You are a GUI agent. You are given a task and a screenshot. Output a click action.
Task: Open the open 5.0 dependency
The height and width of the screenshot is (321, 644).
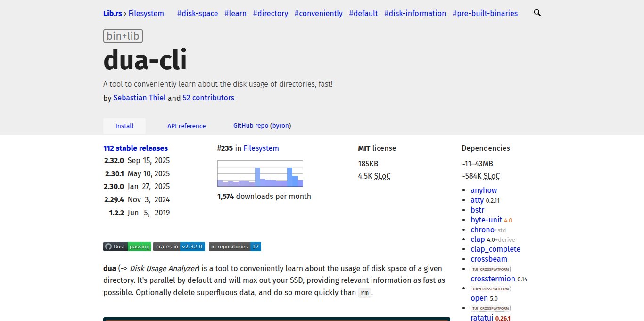(479, 298)
